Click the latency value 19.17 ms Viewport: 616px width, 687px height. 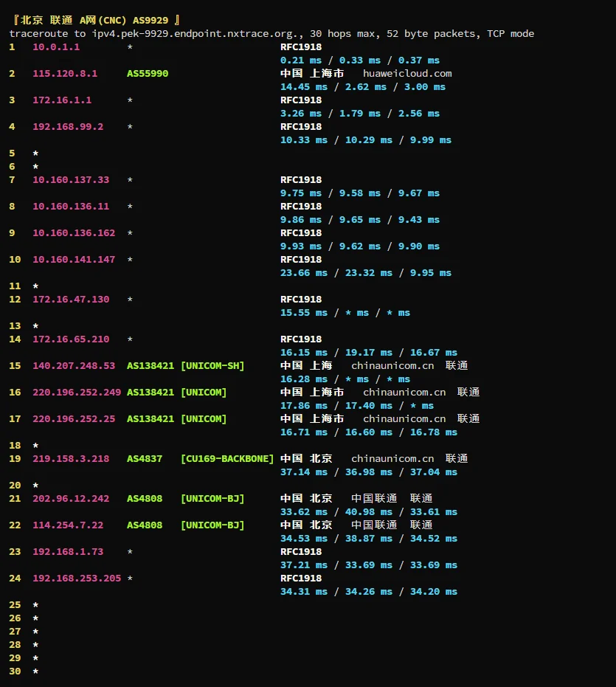[368, 353]
